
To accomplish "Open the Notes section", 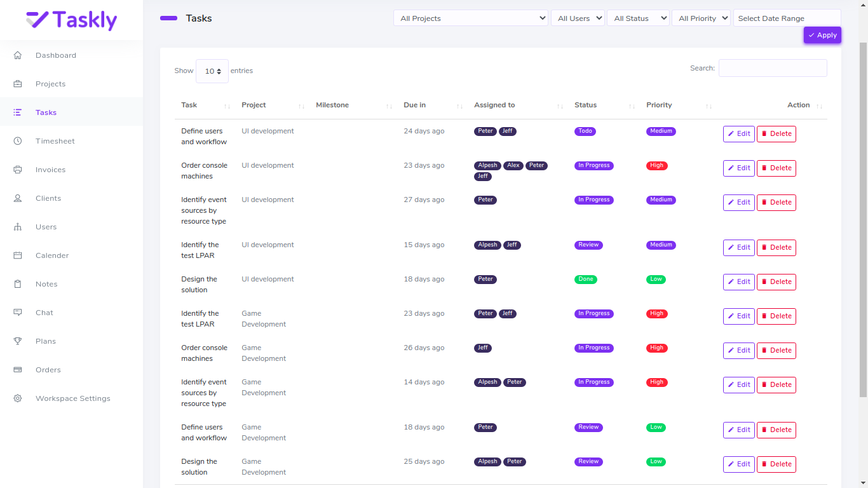I will click(x=45, y=283).
